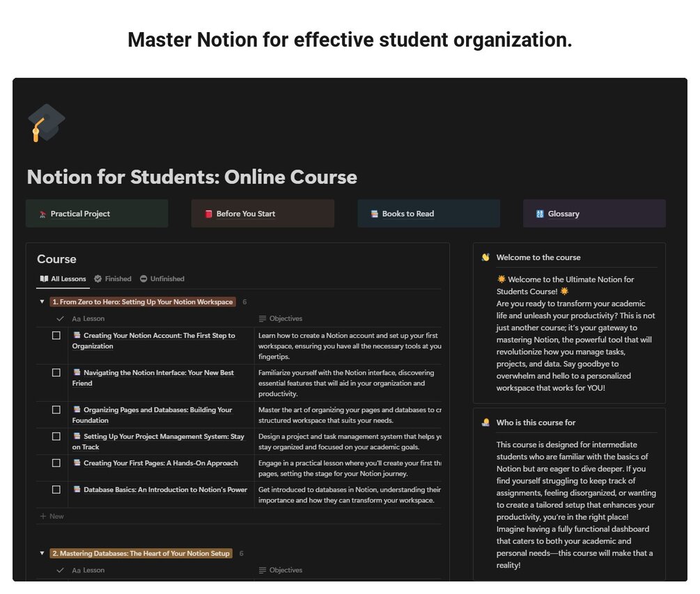700x594 pixels.
Task: Open Organizing Pages and Databases lesson link
Action: [x=153, y=414]
